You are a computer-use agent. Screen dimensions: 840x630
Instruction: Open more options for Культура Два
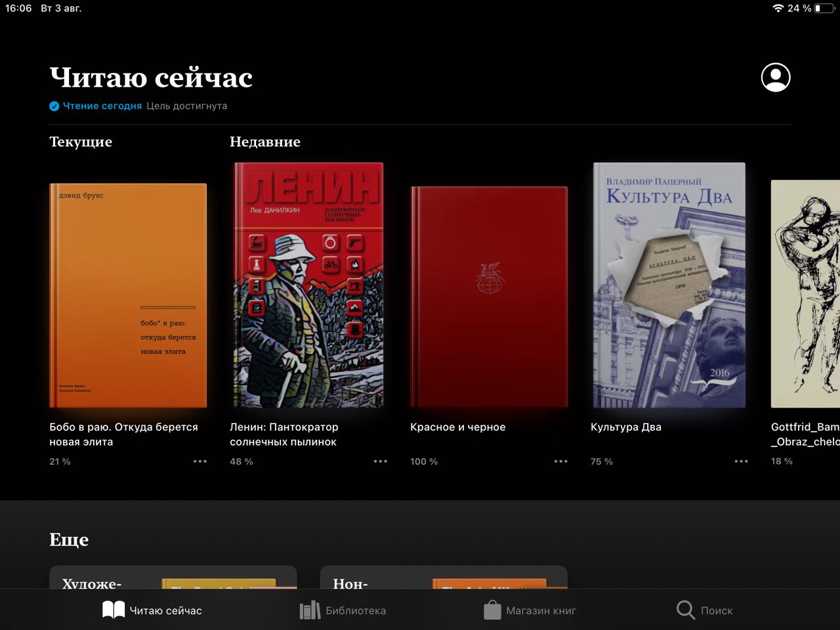[x=742, y=461]
